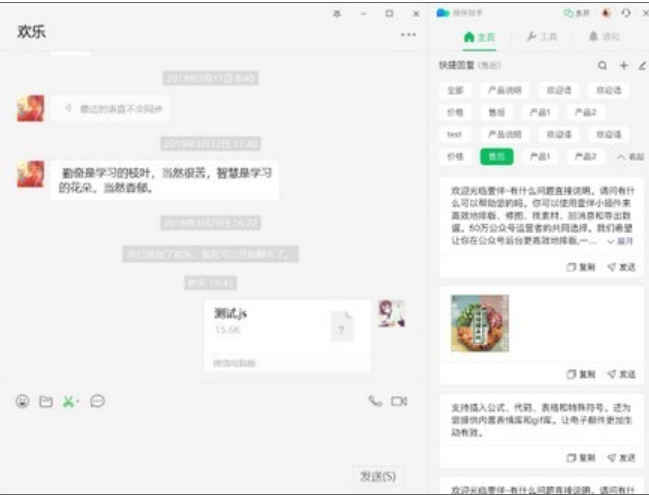Switch to the 工具 tab
649x495 pixels.
[541, 37]
